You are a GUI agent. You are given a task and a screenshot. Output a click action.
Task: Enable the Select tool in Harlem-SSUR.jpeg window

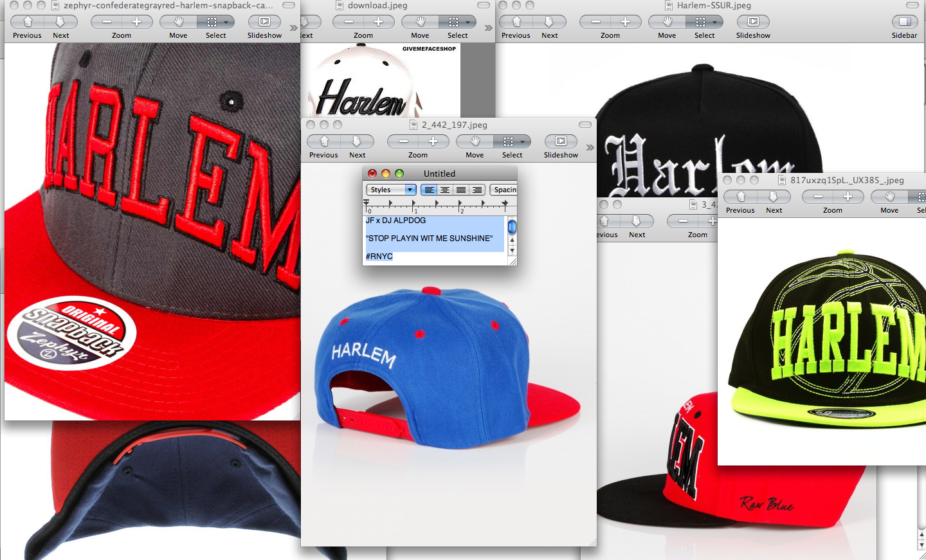coord(700,22)
